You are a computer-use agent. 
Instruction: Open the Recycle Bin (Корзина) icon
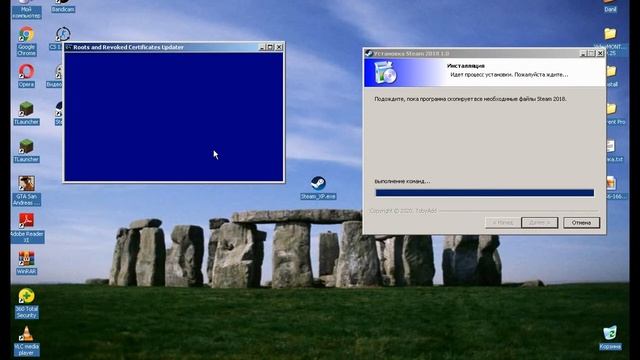tap(610, 338)
